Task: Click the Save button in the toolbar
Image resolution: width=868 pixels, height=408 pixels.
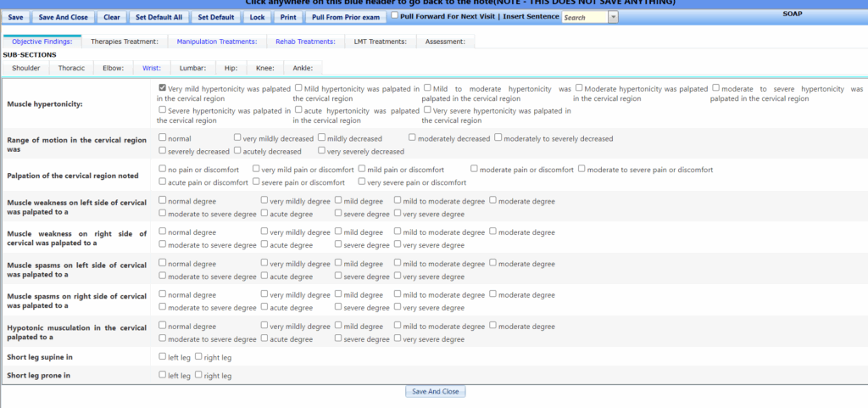Action: click(x=16, y=17)
